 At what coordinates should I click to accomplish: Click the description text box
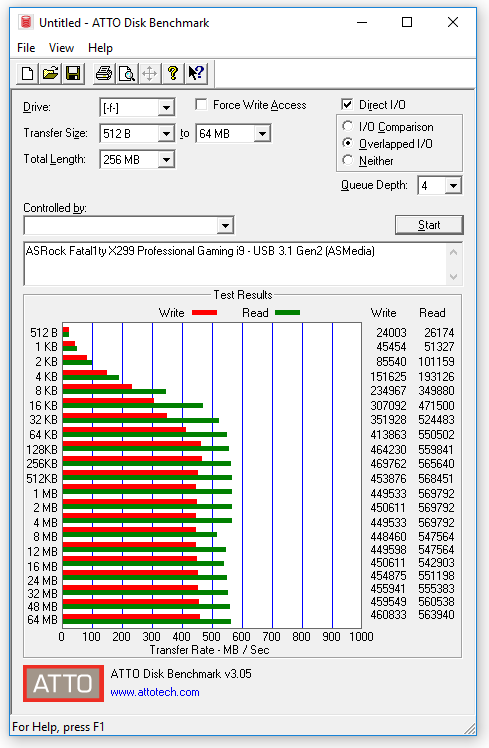[234, 264]
